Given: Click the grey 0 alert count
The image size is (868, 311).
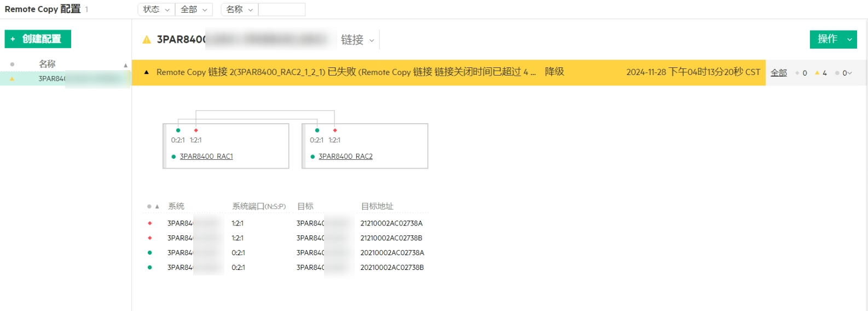Looking at the screenshot, I should (x=801, y=73).
